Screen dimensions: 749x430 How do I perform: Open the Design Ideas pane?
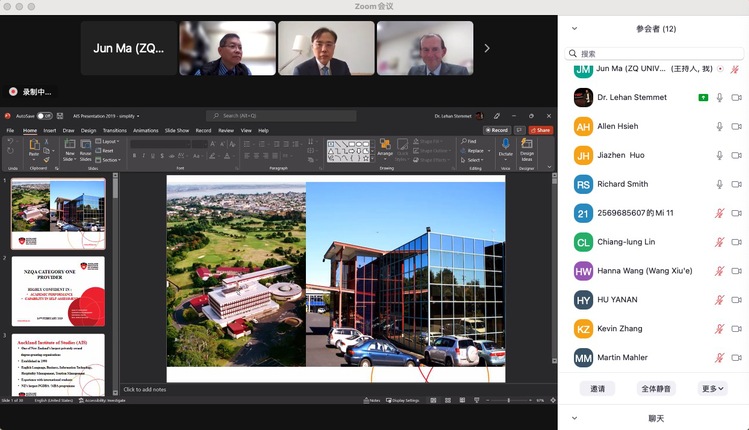[526, 147]
